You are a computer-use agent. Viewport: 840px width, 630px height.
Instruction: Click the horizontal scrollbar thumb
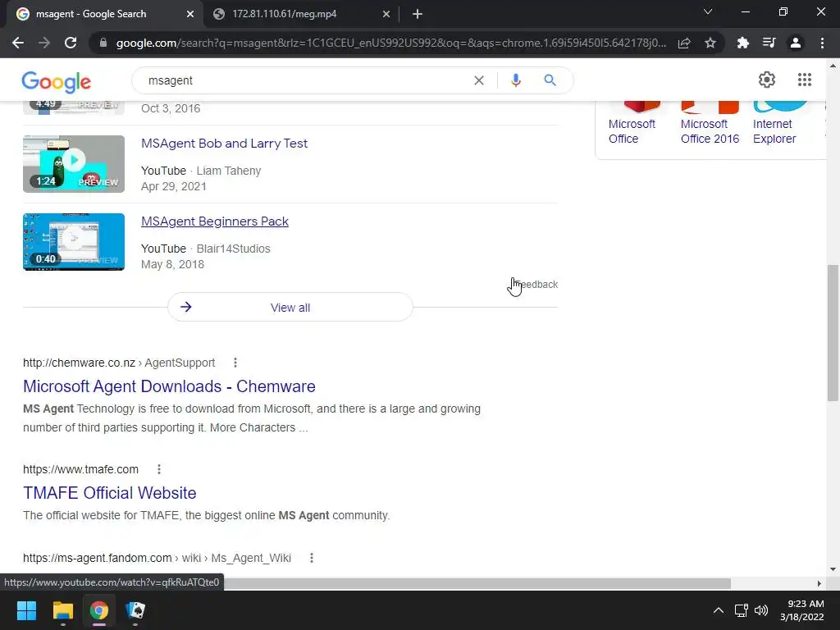pos(477,583)
